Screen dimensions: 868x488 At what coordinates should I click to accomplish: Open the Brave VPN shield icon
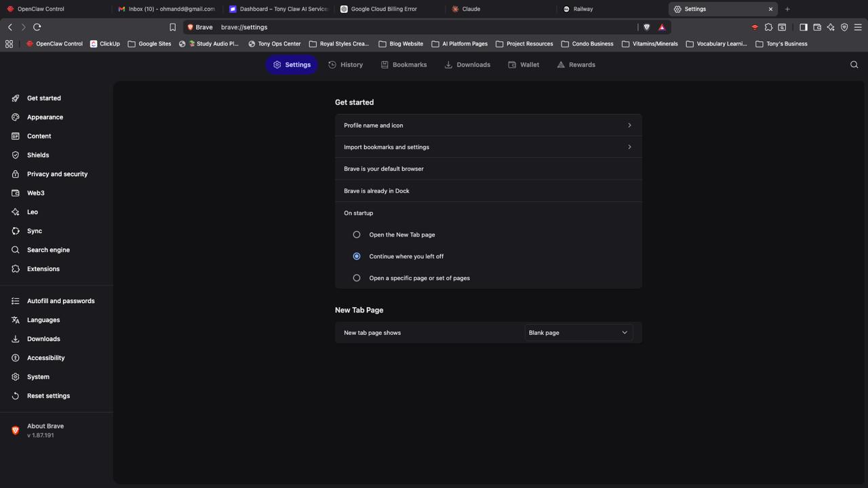[844, 27]
